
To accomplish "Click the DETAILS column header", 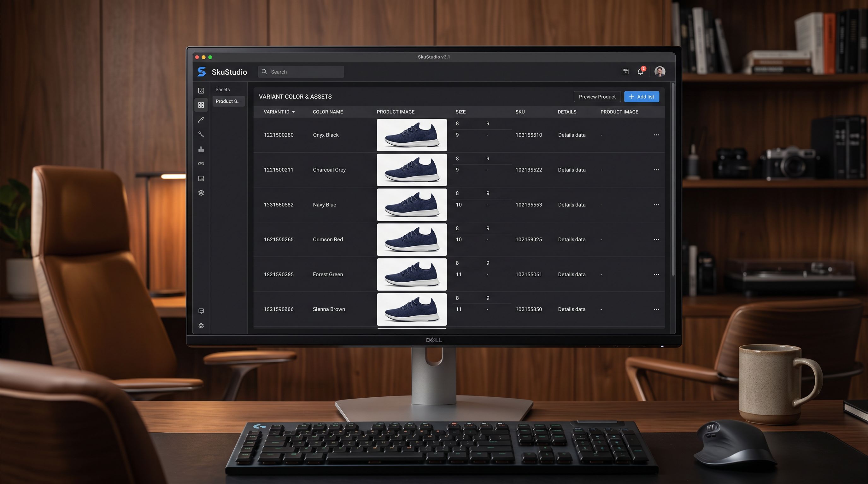I will click(x=567, y=112).
